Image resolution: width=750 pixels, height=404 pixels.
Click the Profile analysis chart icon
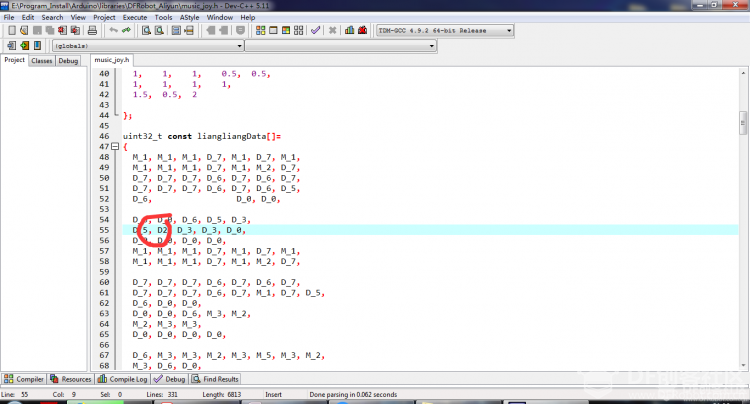(x=350, y=30)
